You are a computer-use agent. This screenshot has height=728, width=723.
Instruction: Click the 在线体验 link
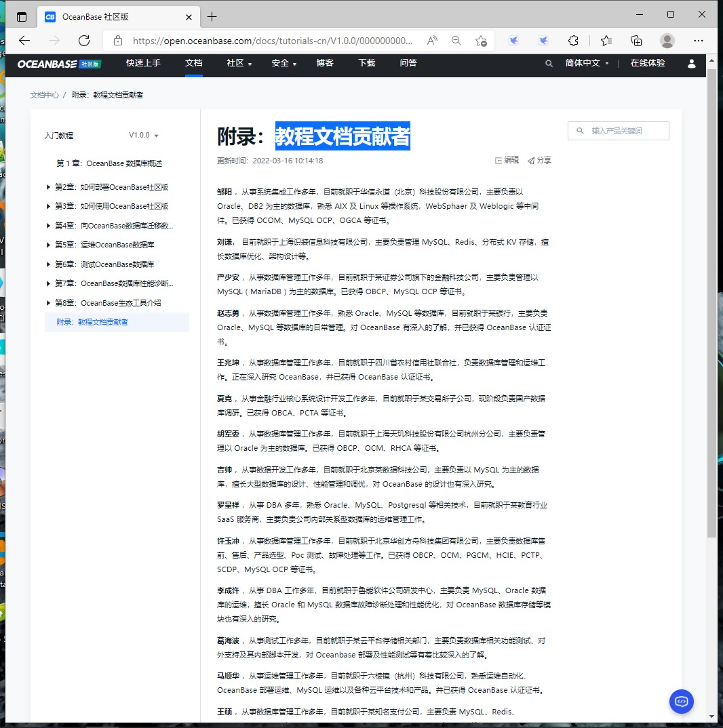point(648,63)
